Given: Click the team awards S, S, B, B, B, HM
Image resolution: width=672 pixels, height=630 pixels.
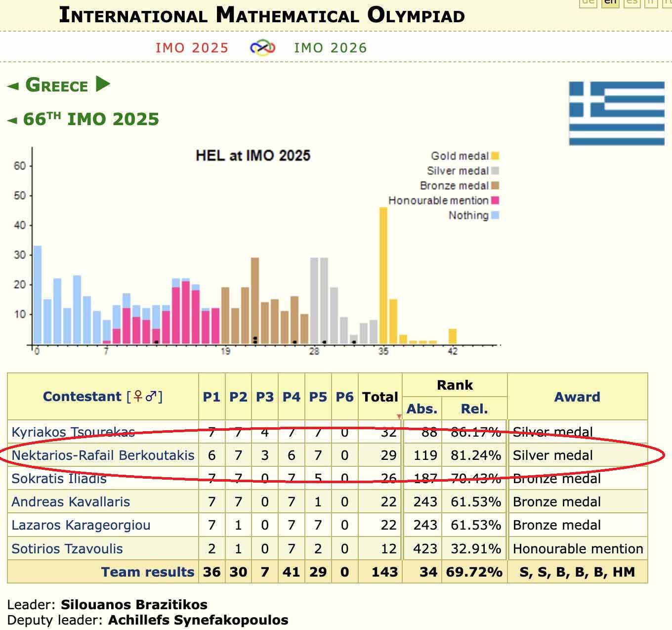Looking at the screenshot, I should (x=577, y=572).
